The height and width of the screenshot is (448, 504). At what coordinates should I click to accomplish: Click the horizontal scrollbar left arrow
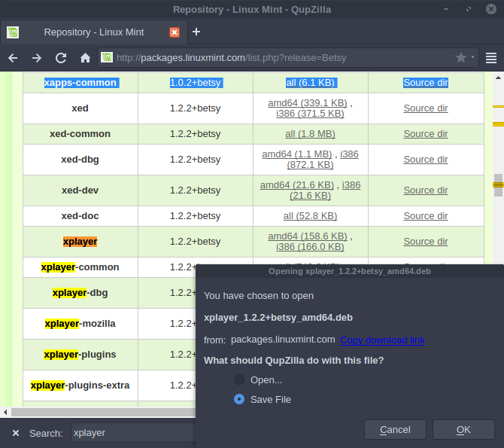tap(5, 413)
